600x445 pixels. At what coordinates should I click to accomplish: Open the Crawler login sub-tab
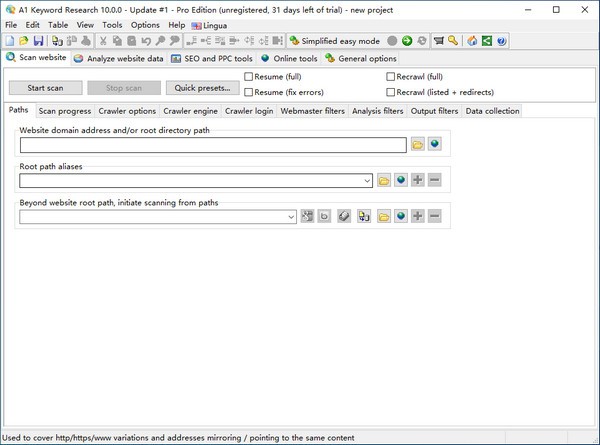point(249,111)
